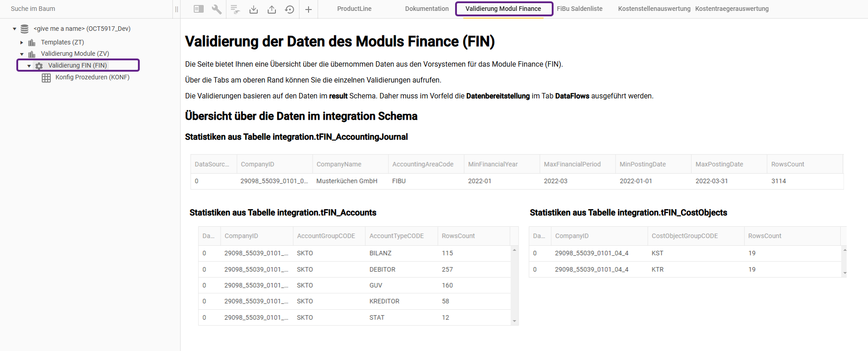
Task: Collapse the Validierung FIN (FIN) node
Action: click(x=29, y=66)
